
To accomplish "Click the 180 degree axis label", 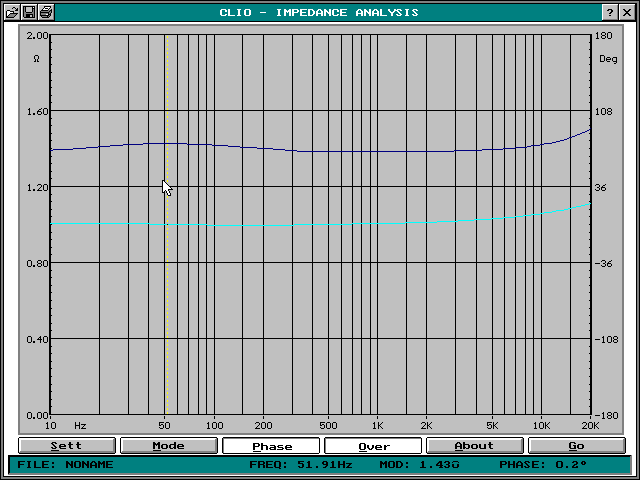I will coord(604,36).
